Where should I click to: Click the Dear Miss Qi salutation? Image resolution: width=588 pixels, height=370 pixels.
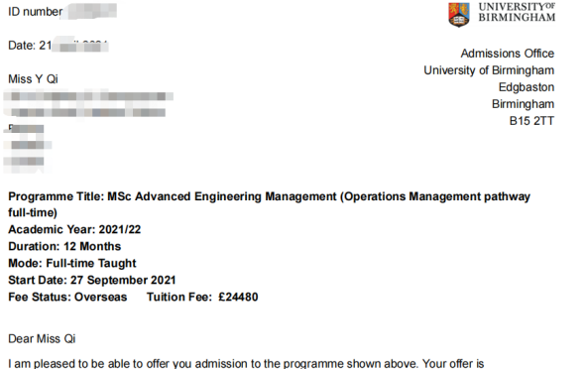(x=42, y=339)
